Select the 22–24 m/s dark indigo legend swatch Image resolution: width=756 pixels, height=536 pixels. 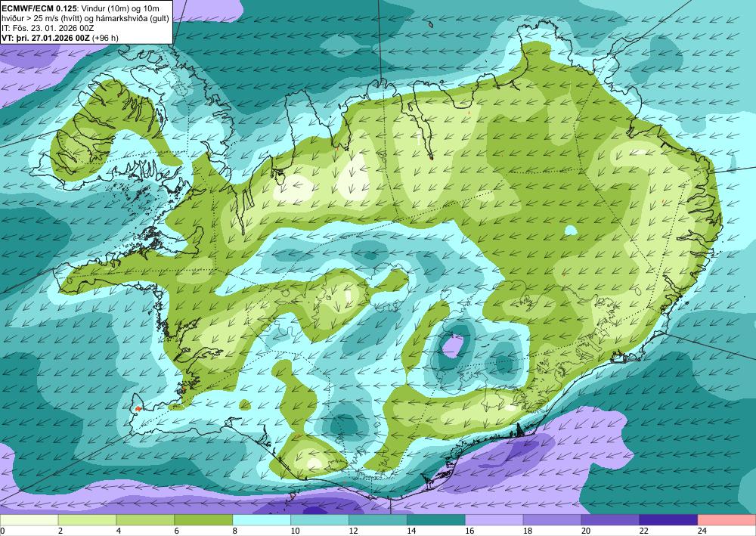[x=669, y=520]
